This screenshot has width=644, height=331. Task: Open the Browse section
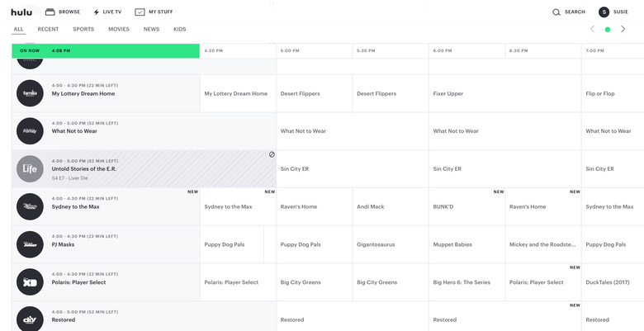62,12
